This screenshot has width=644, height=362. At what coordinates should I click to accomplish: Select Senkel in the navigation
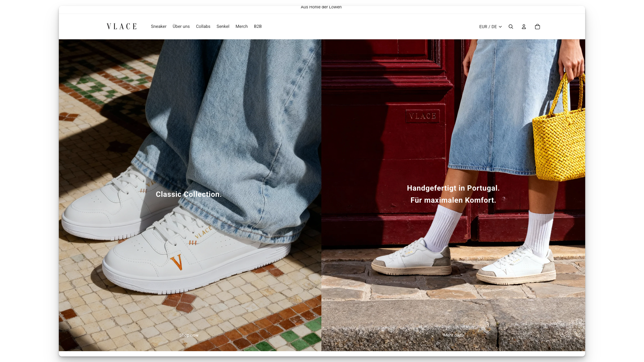[223, 26]
